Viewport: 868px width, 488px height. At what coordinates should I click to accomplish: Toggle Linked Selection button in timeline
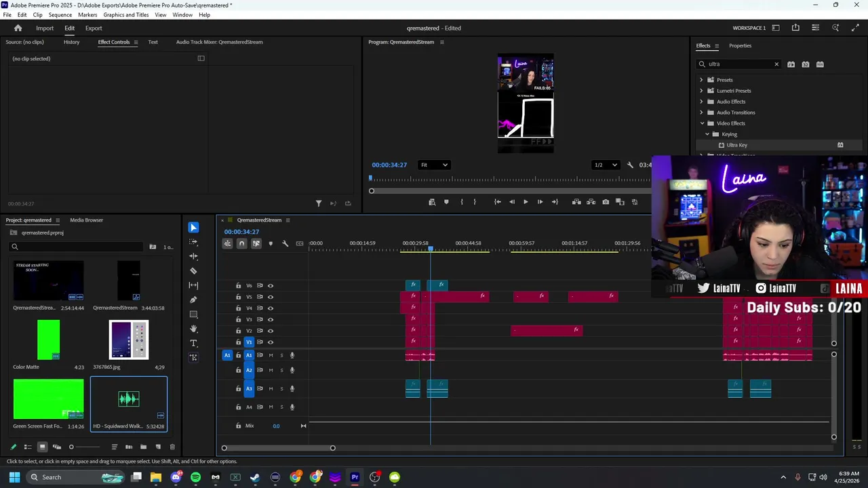point(256,243)
